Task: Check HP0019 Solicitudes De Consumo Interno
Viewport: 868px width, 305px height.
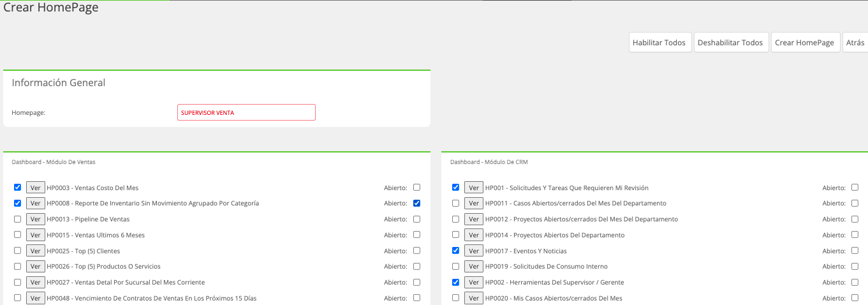Action: [455, 266]
